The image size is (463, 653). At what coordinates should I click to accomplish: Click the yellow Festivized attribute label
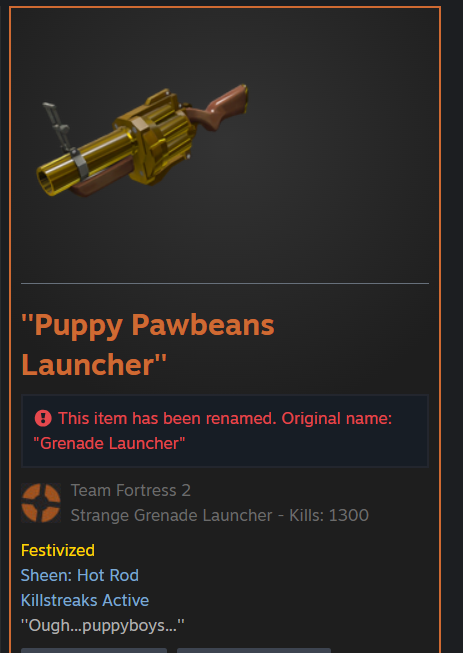pos(58,550)
